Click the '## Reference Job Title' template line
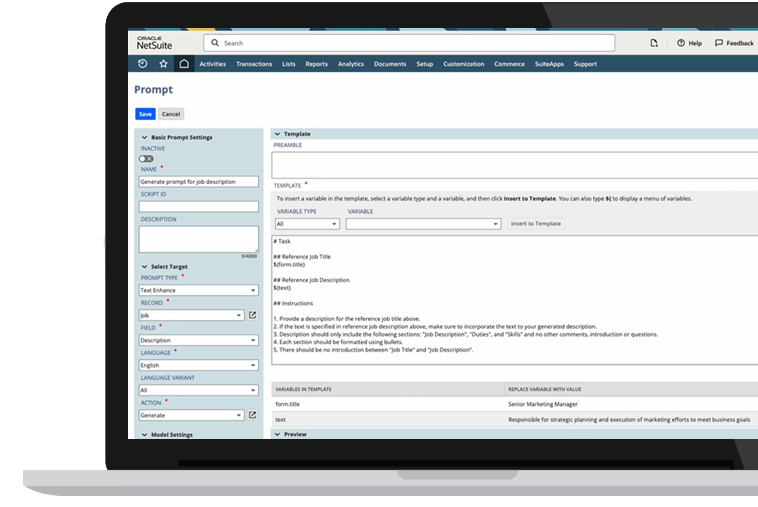 coord(302,257)
